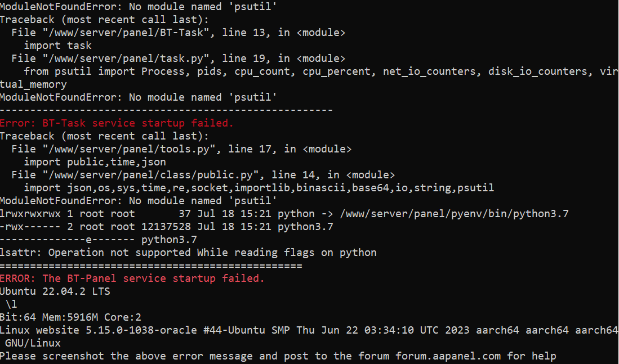Click the equals-sign separator line
Image resolution: width=619 pixels, height=364 pixels.
pyautogui.click(x=151, y=266)
